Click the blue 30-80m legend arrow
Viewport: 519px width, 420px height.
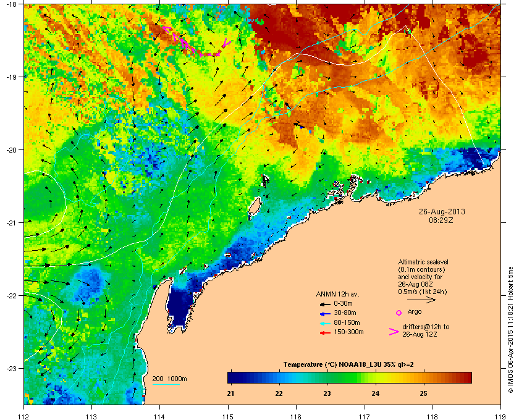(x=325, y=313)
